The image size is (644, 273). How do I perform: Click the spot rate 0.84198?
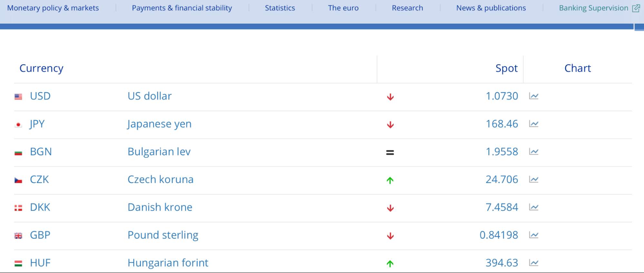(x=499, y=235)
